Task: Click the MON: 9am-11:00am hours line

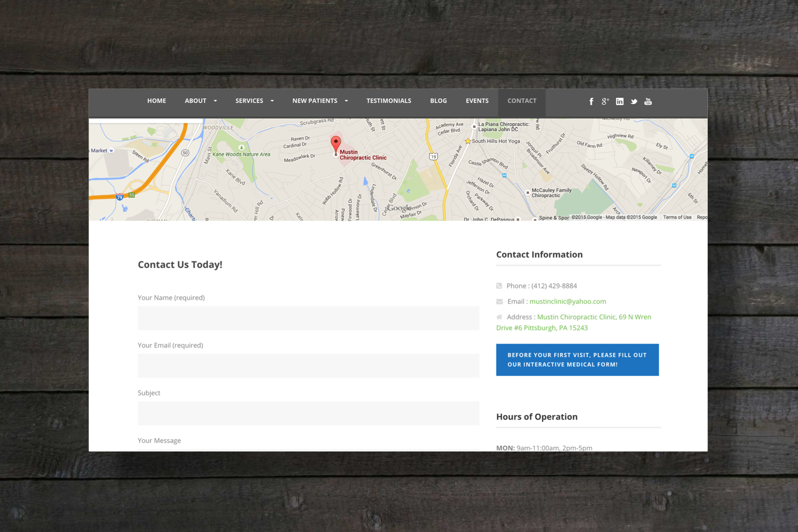Action: [x=544, y=448]
